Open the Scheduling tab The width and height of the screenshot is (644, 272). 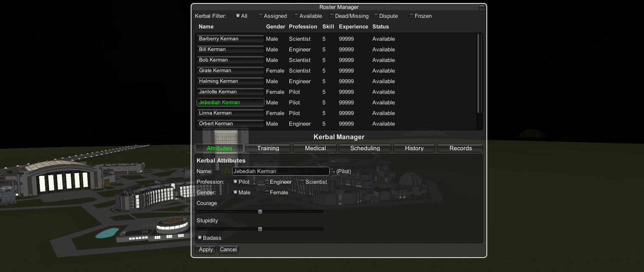pos(365,148)
